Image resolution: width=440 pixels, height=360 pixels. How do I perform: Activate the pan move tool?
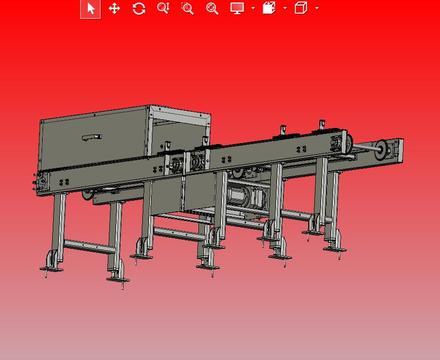click(114, 8)
